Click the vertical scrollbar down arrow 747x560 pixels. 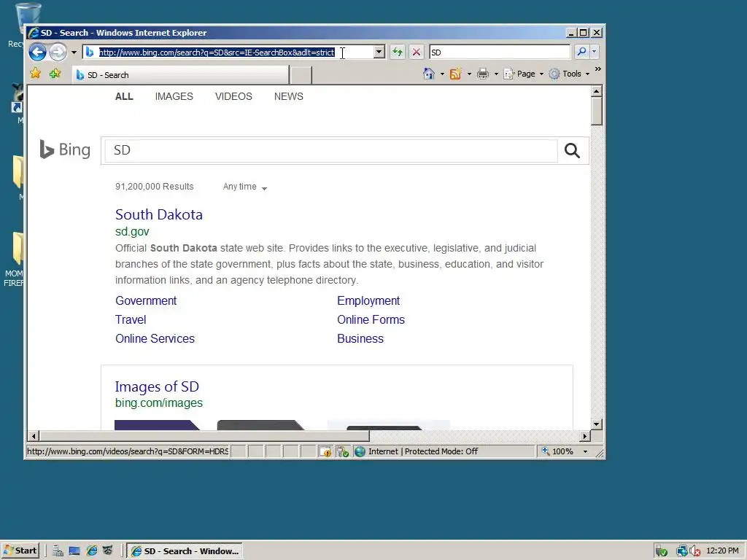(x=597, y=424)
